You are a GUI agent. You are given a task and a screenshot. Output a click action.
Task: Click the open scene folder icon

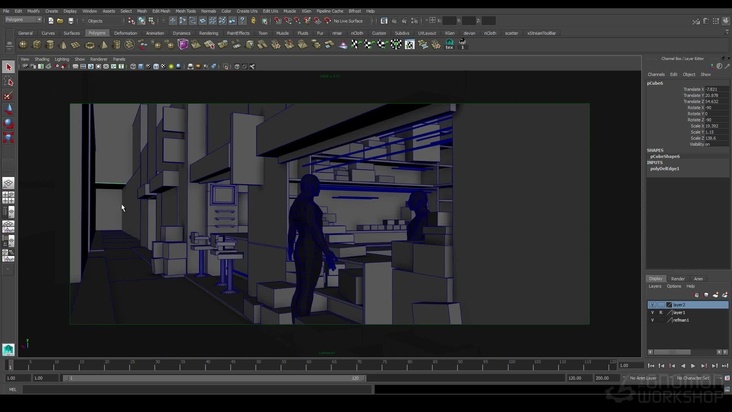pyautogui.click(x=60, y=20)
